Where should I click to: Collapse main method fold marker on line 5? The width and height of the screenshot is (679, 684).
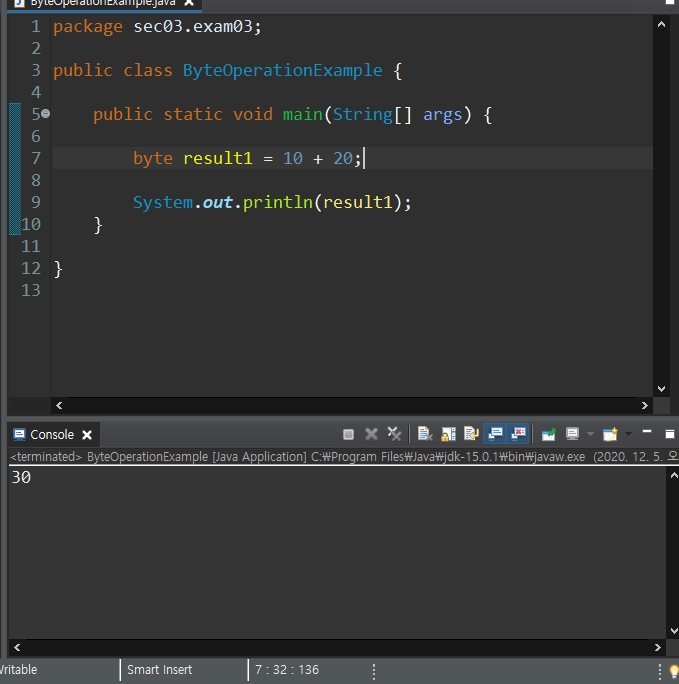45,114
